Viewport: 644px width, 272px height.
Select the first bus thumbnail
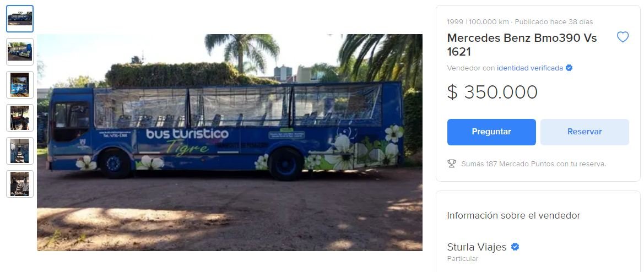[20, 19]
